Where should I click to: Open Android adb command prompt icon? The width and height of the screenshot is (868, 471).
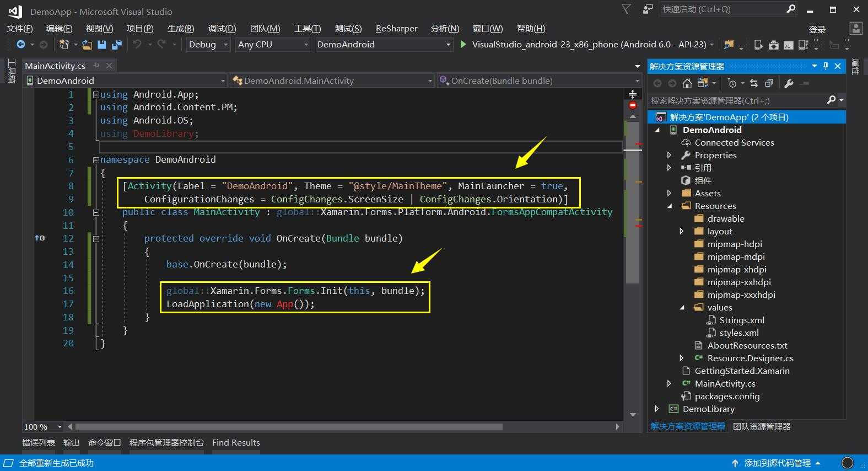pos(789,45)
